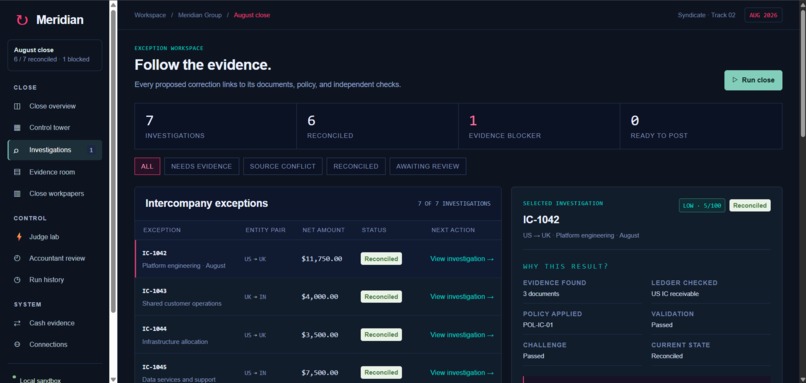
Task: Click the 1 Evidence blocker stat card
Action: [x=539, y=126]
